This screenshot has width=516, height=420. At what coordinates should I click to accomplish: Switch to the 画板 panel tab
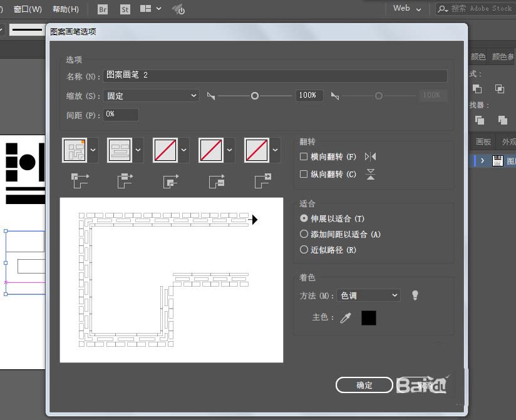pos(483,141)
